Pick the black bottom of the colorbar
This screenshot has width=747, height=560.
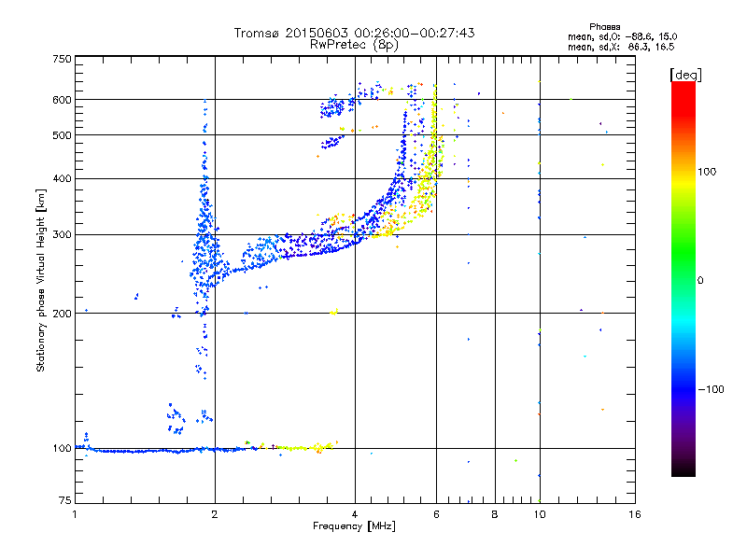tap(684, 469)
